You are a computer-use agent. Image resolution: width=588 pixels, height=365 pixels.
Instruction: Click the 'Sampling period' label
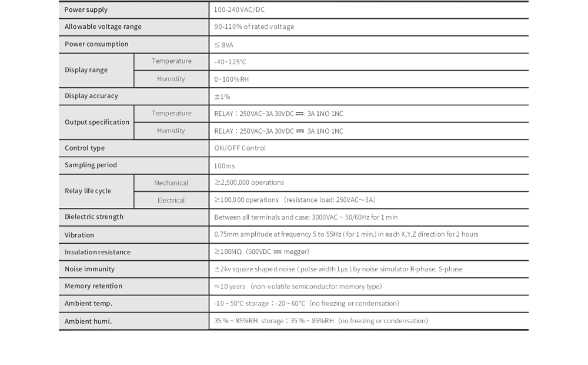[91, 165]
